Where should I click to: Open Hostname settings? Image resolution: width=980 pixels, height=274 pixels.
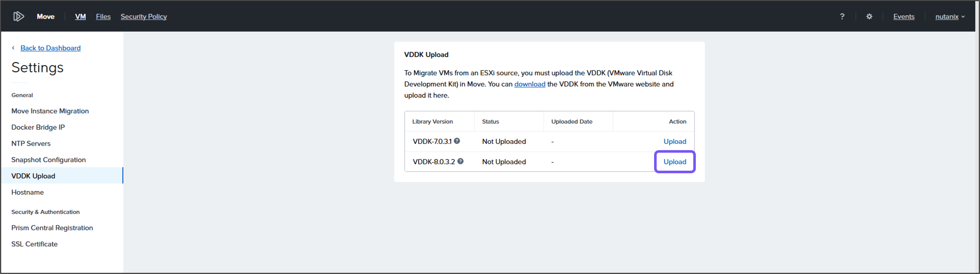pos(27,192)
